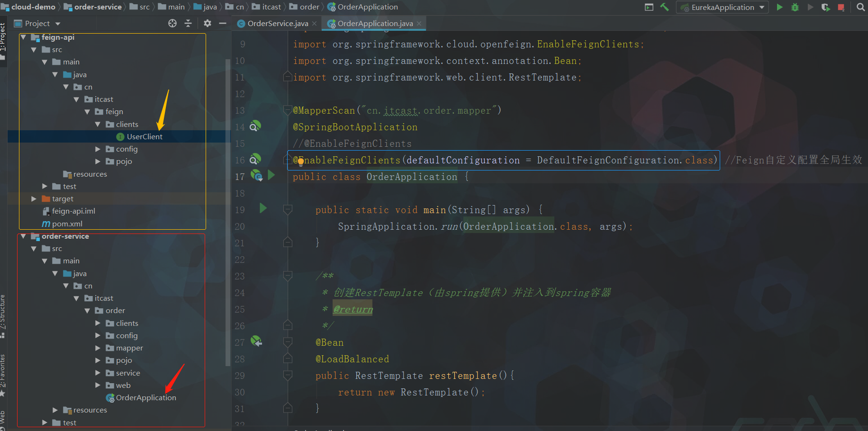Click DefaultFeignConfiguration in the annotation line

point(609,160)
